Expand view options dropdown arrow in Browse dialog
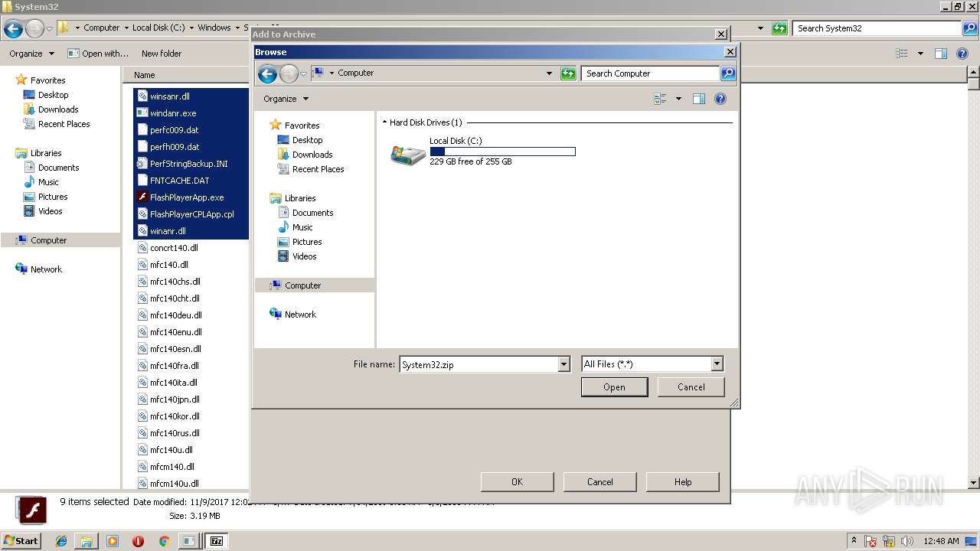The image size is (980, 551). (x=678, y=99)
